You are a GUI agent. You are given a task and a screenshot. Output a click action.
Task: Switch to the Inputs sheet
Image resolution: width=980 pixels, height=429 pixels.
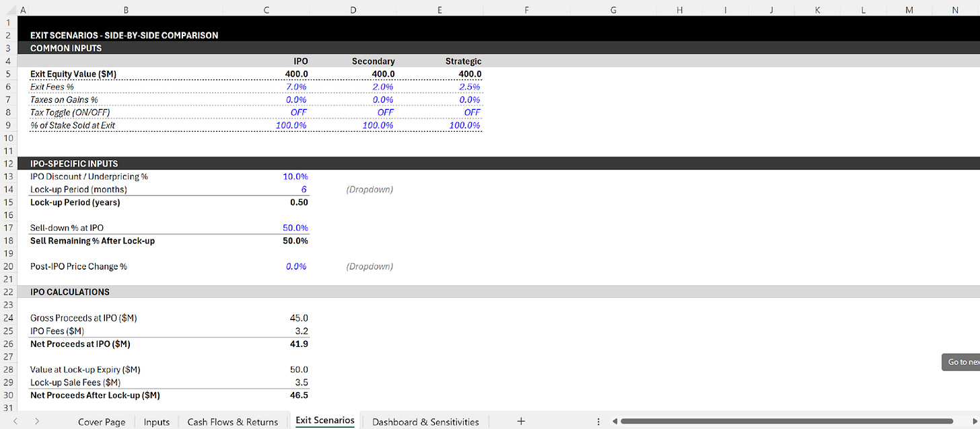[156, 422]
